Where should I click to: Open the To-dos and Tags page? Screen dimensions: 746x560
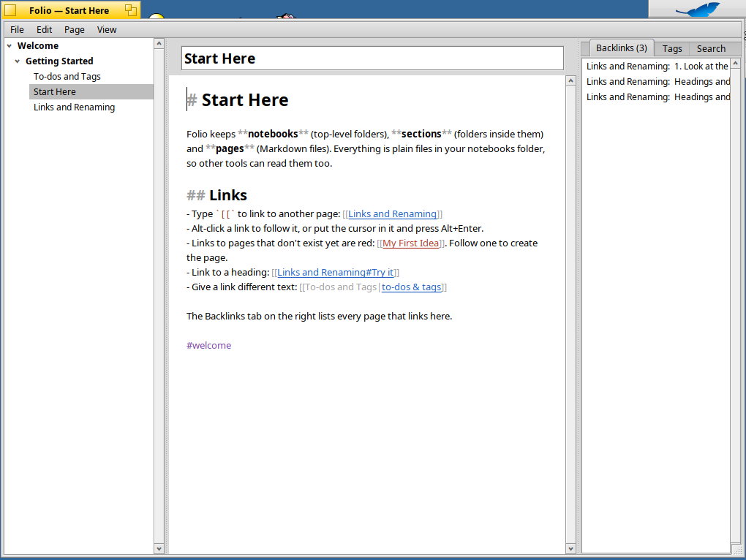click(67, 76)
